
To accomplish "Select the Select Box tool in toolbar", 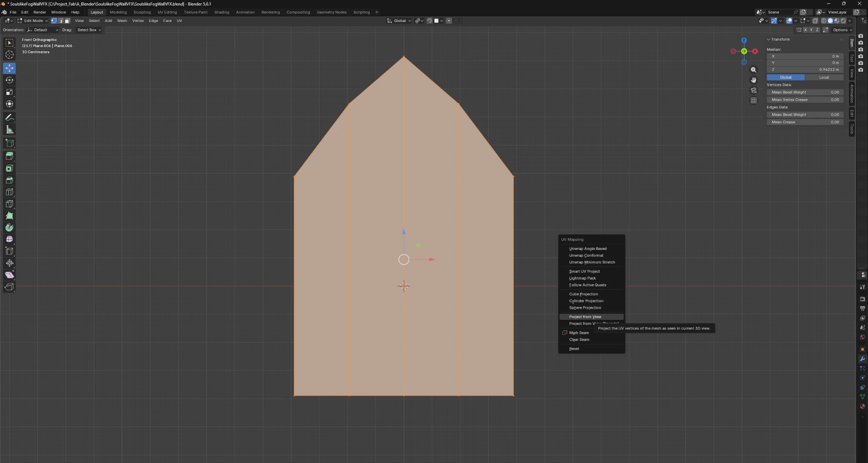I will point(9,43).
